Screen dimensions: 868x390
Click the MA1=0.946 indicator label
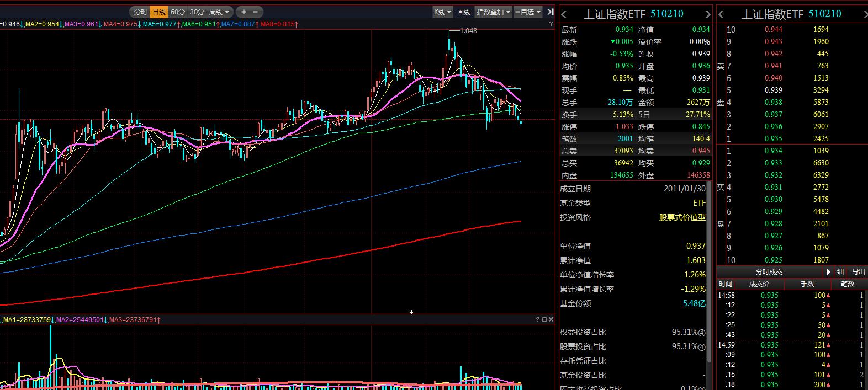click(12, 24)
